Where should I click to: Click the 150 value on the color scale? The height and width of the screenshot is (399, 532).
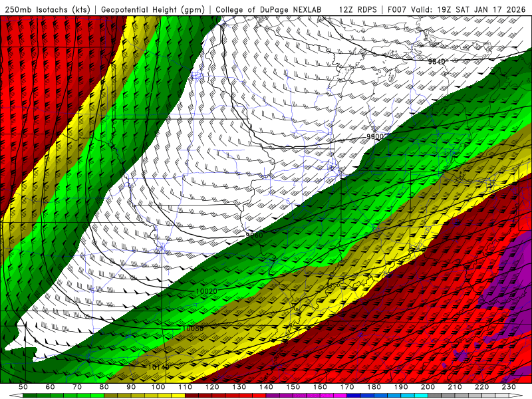point(293,387)
